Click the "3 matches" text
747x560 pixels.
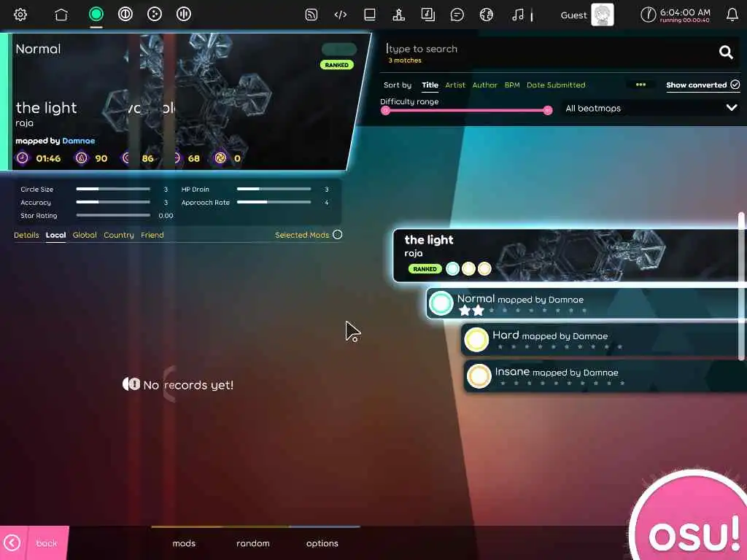point(405,61)
